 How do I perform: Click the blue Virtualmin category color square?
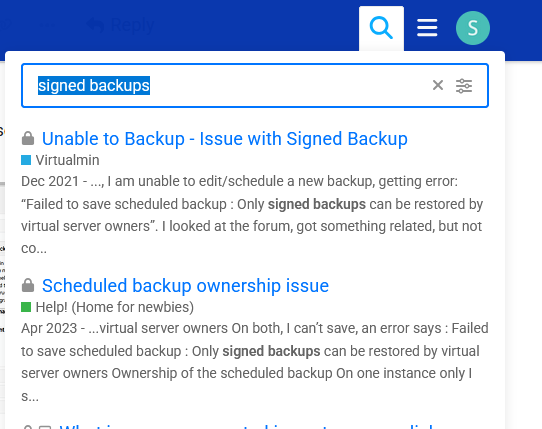(x=26, y=160)
